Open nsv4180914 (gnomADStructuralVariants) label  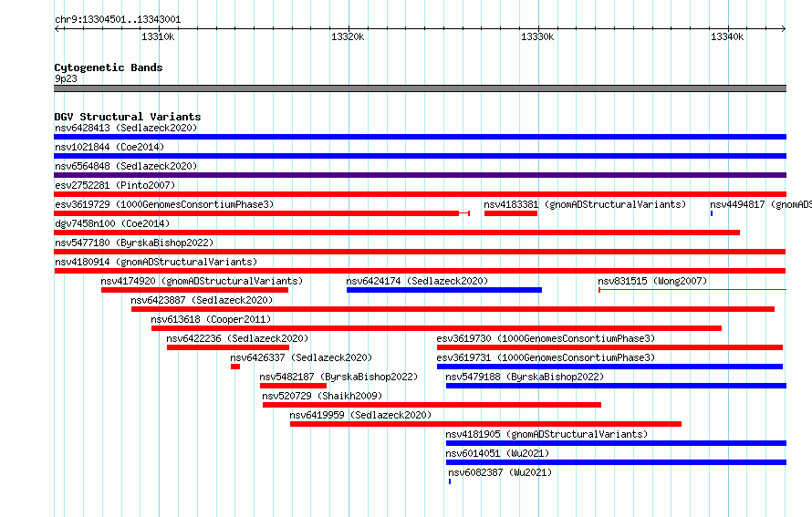pyautogui.click(x=156, y=262)
